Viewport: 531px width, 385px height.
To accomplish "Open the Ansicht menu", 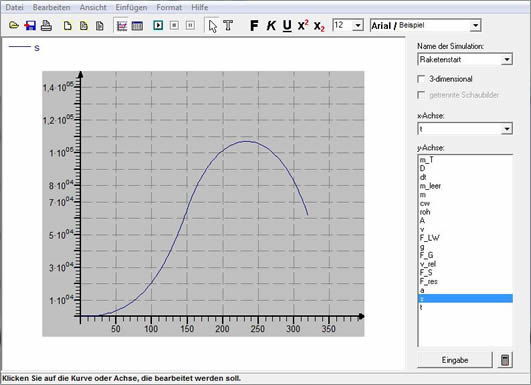I will [x=93, y=7].
